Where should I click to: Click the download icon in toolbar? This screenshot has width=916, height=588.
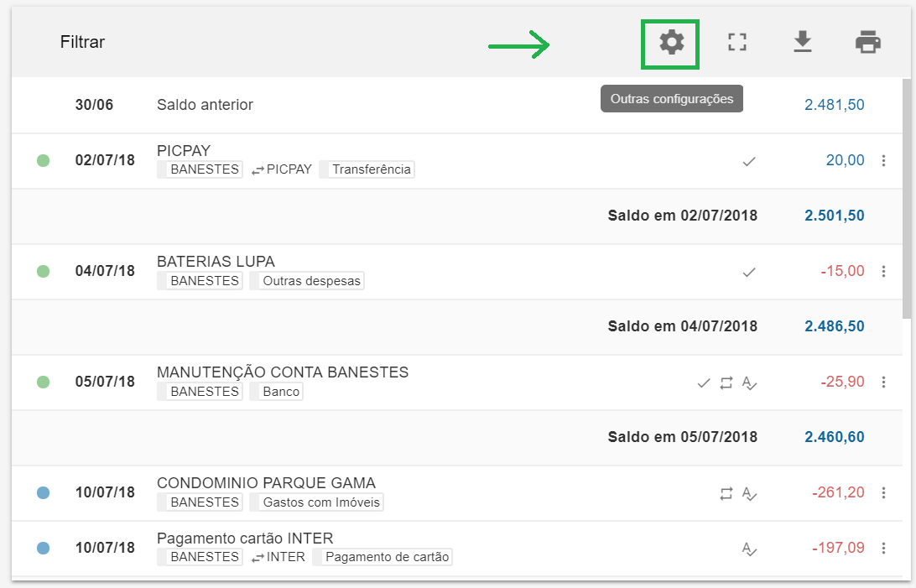point(803,42)
